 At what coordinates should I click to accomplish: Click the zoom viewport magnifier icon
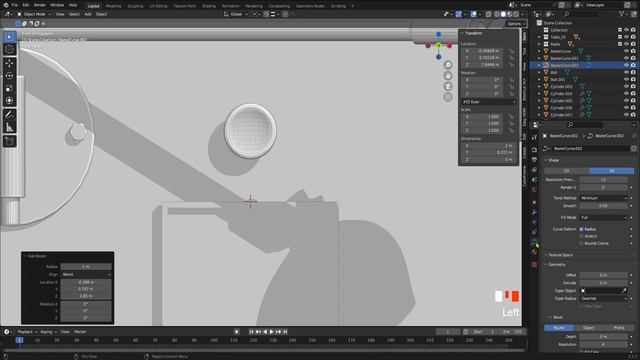pos(448,65)
